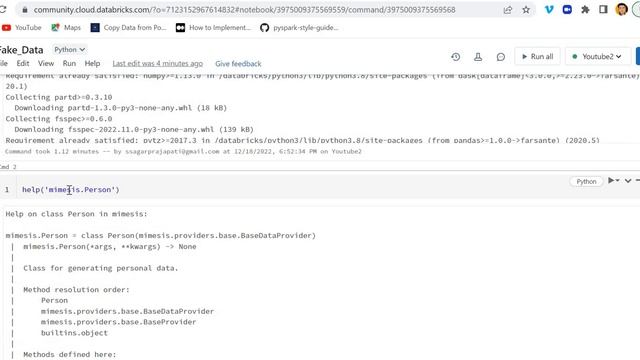Open the Edit menu
The height and width of the screenshot is (360, 640).
[23, 63]
